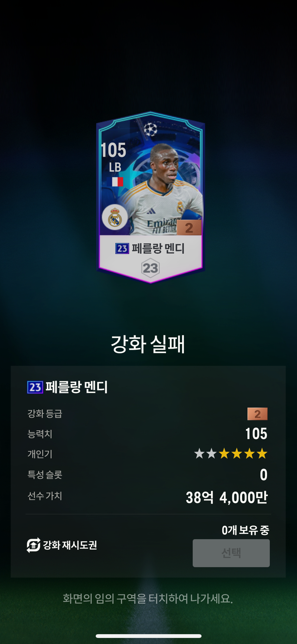Tap the Champions League starball icon on card

[x=150, y=129]
